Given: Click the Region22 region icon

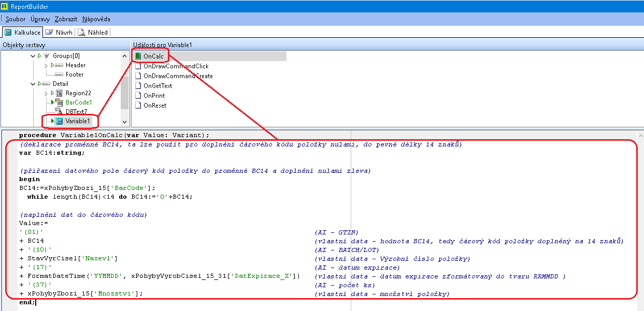Looking at the screenshot, I should click(59, 93).
